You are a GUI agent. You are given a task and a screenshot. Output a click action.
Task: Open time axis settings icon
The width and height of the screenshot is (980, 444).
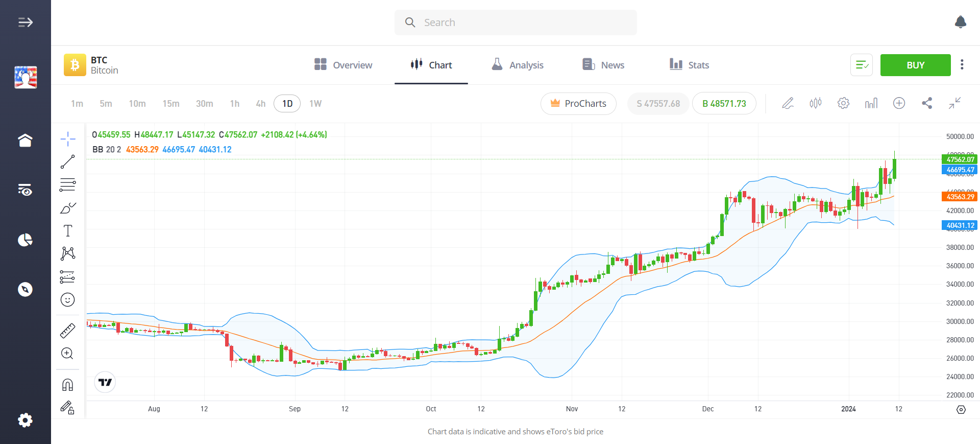click(961, 410)
